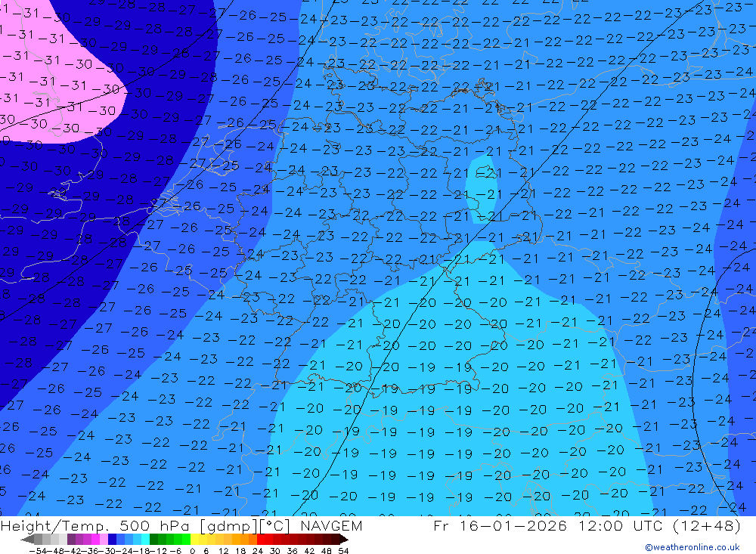This screenshot has width=756, height=554.
Task: Select the NAVGEM model label
Action: click(x=331, y=525)
